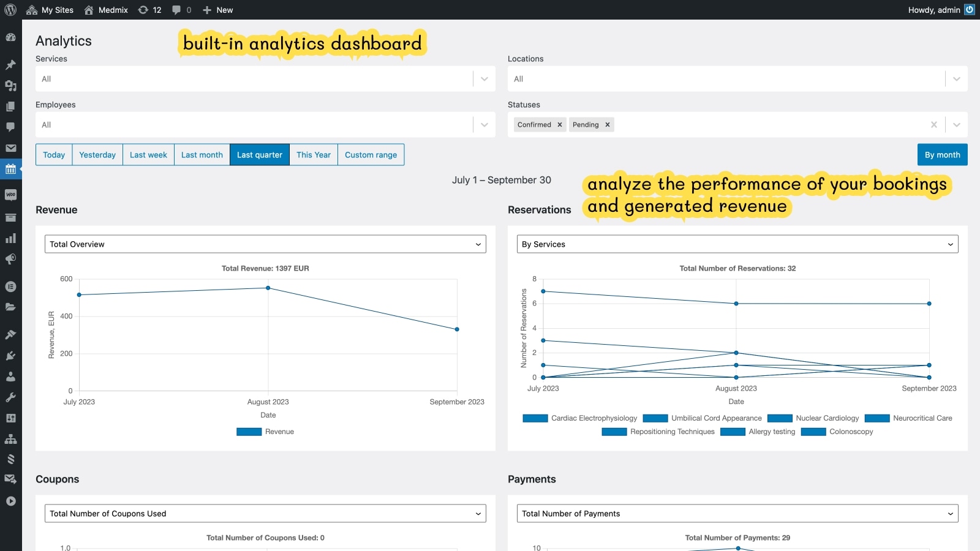Viewport: 980px width, 551px height.
Task: Click the active Appointments calendar icon
Action: (10, 169)
